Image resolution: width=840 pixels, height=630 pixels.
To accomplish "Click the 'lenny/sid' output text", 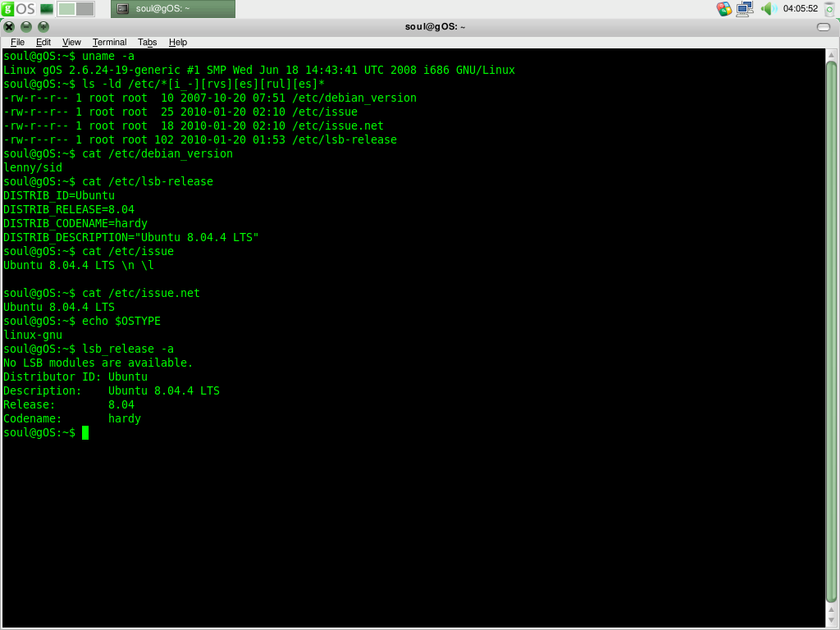I will coord(33,167).
